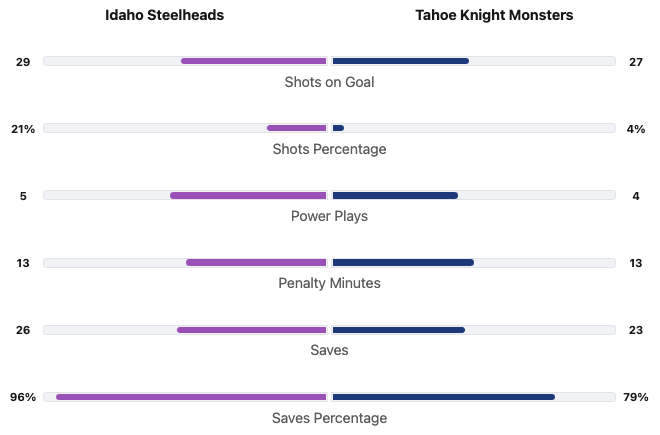Click the purple Shots on Goal bar
The height and width of the screenshot is (435, 660).
coord(254,61)
